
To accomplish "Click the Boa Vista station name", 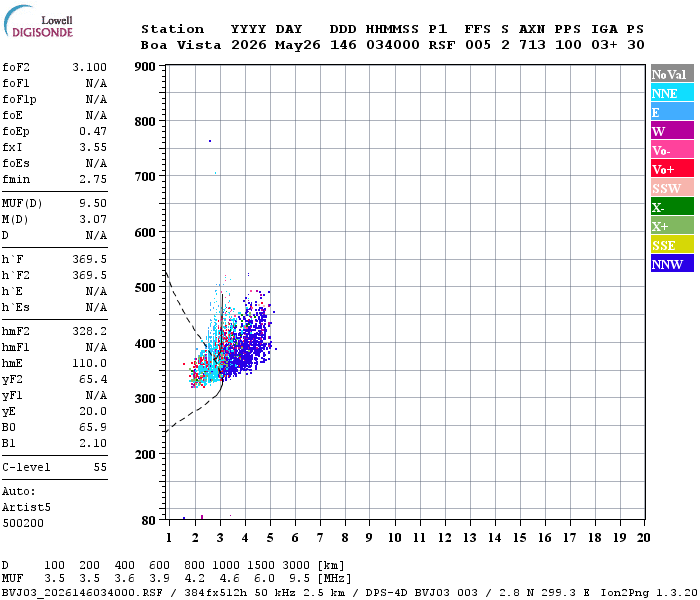I will pos(181,45).
